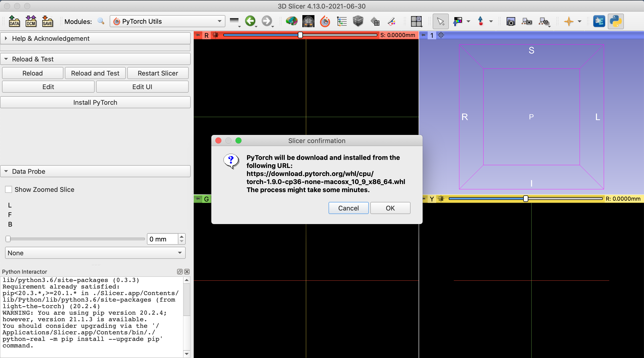Capture a screenshot with the camera tool
Screen dimensions: 644x358
tap(511, 21)
